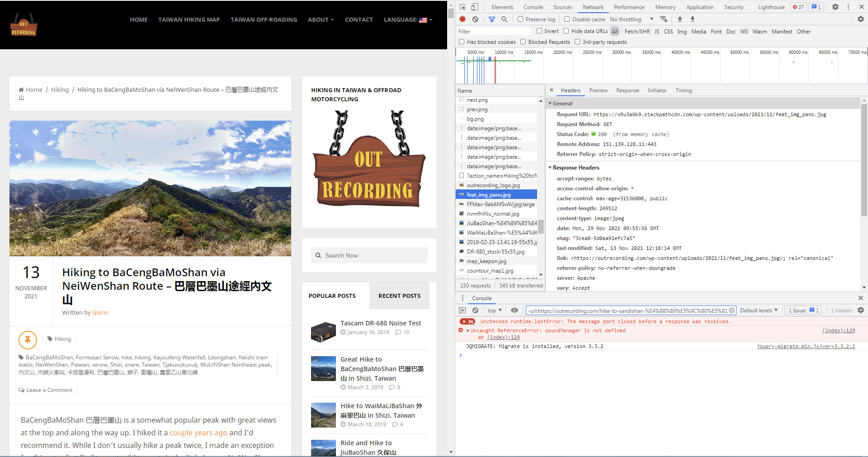Open the No throttling dropdown
The height and width of the screenshot is (457, 868).
click(632, 19)
